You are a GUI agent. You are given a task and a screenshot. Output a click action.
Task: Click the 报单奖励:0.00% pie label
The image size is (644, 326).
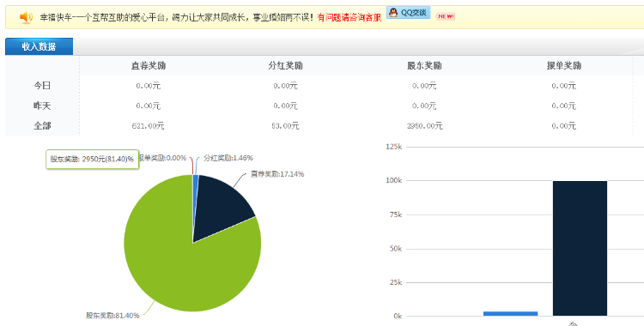click(162, 158)
